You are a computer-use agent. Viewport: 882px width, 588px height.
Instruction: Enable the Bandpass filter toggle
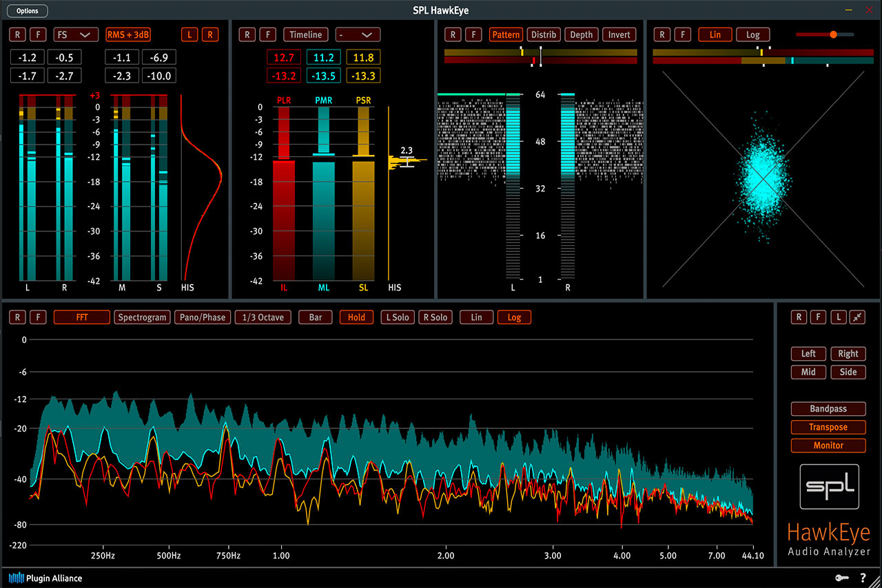(x=828, y=408)
